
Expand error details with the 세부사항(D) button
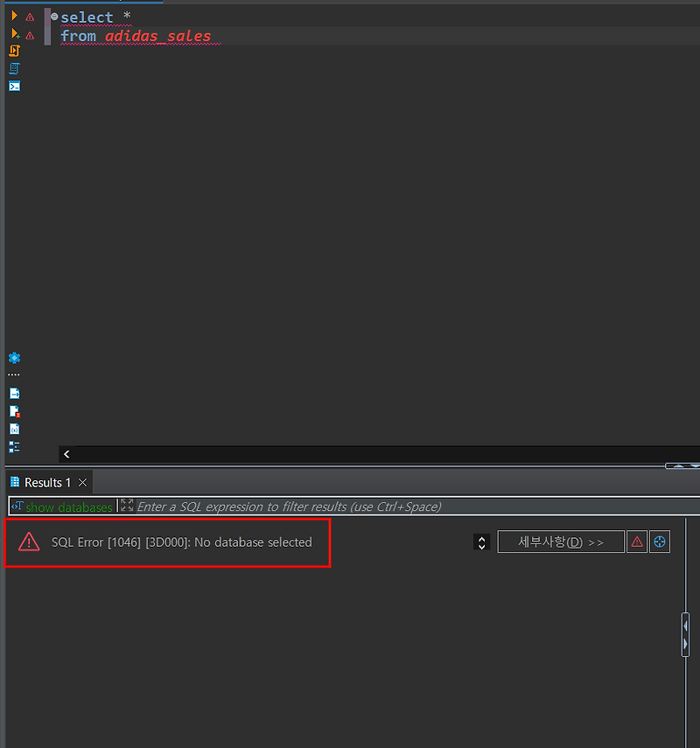click(x=561, y=542)
